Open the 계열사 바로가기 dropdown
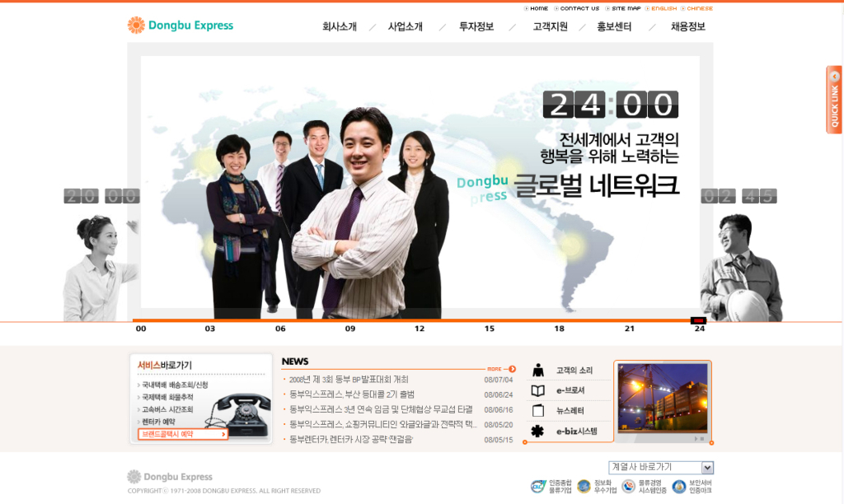The image size is (844, 504). (x=661, y=468)
